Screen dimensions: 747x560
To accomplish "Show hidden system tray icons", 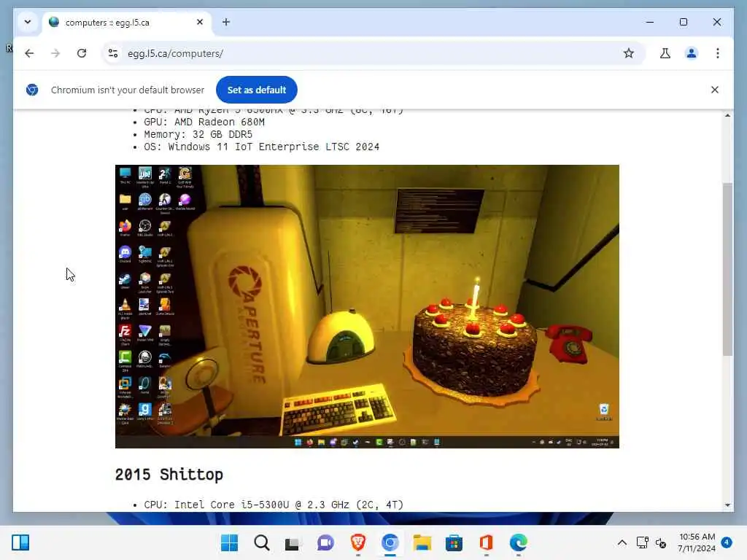I will pyautogui.click(x=622, y=542).
